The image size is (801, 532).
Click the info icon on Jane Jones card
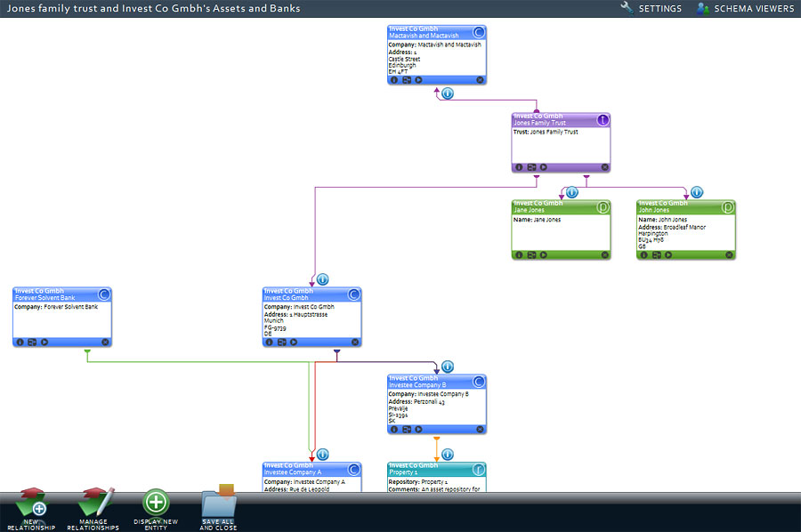coord(519,254)
